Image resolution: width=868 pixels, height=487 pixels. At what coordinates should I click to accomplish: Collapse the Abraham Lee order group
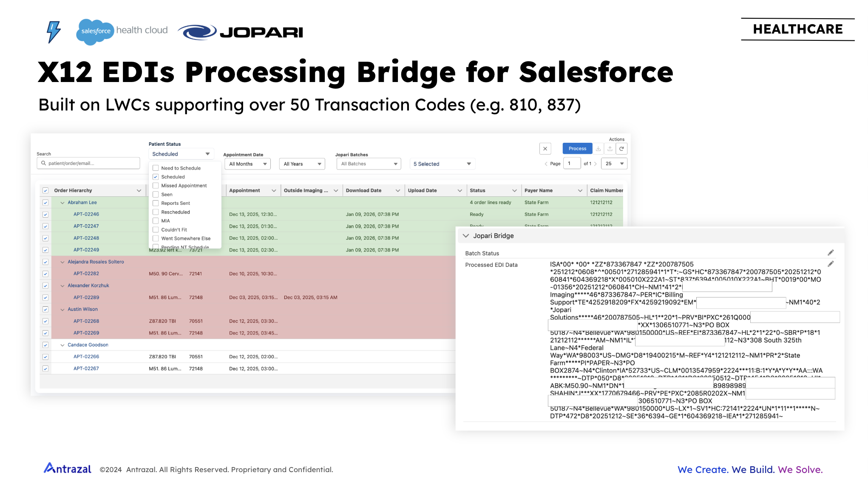pyautogui.click(x=62, y=203)
